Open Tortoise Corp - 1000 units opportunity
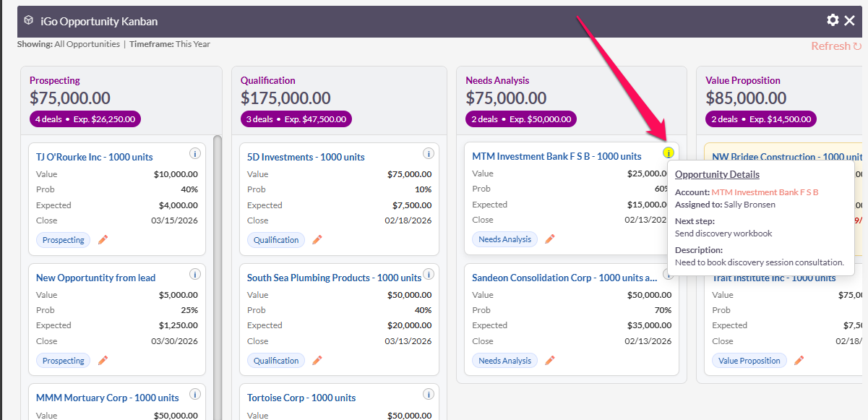Viewport: 868px width, 420px height. pyautogui.click(x=301, y=398)
